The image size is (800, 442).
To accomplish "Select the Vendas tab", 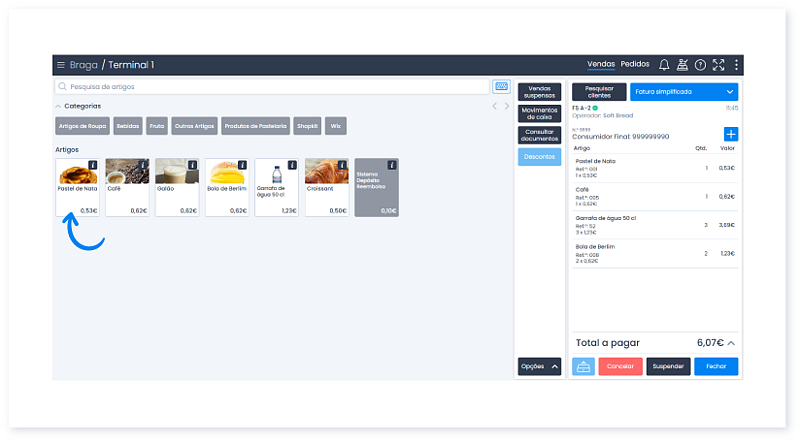I will (x=601, y=65).
